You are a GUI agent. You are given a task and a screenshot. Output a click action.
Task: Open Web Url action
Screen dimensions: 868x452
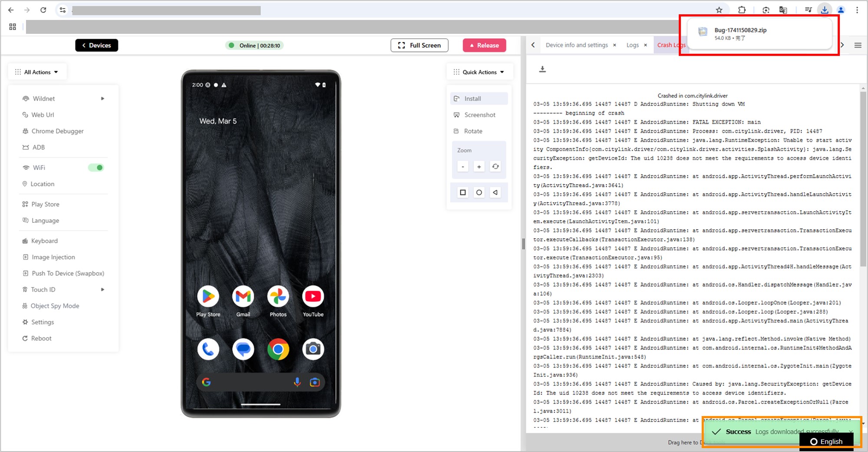click(x=38, y=115)
